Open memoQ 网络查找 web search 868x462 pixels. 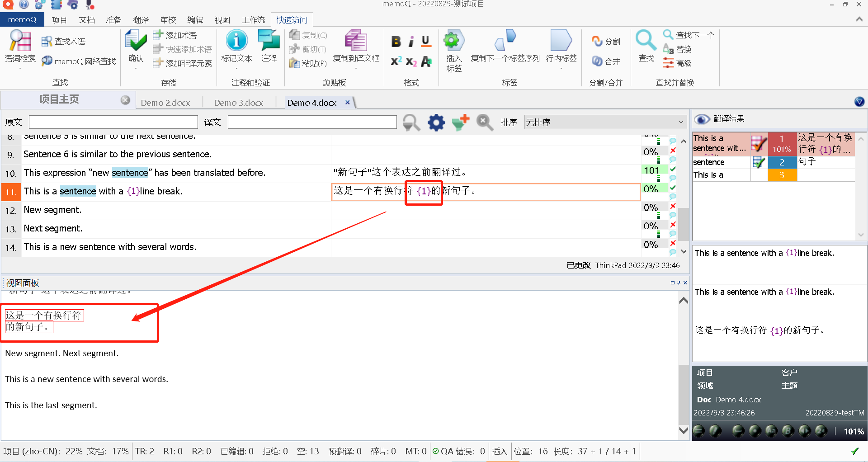coord(79,61)
